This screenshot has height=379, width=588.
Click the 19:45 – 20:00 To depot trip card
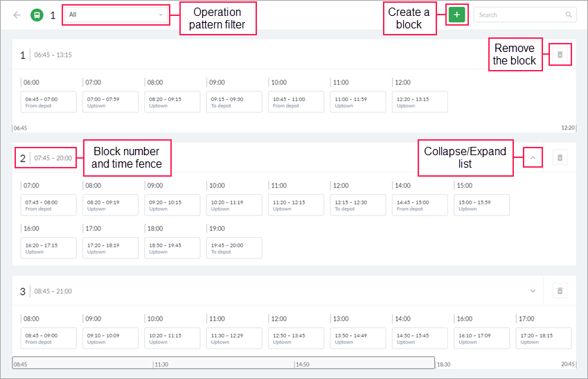point(235,247)
